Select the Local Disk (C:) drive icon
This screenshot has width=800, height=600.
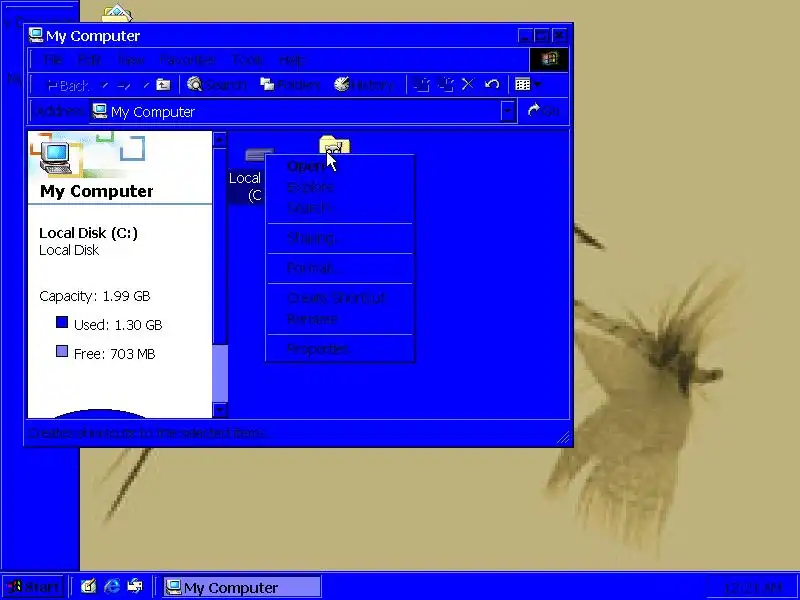[x=259, y=153]
